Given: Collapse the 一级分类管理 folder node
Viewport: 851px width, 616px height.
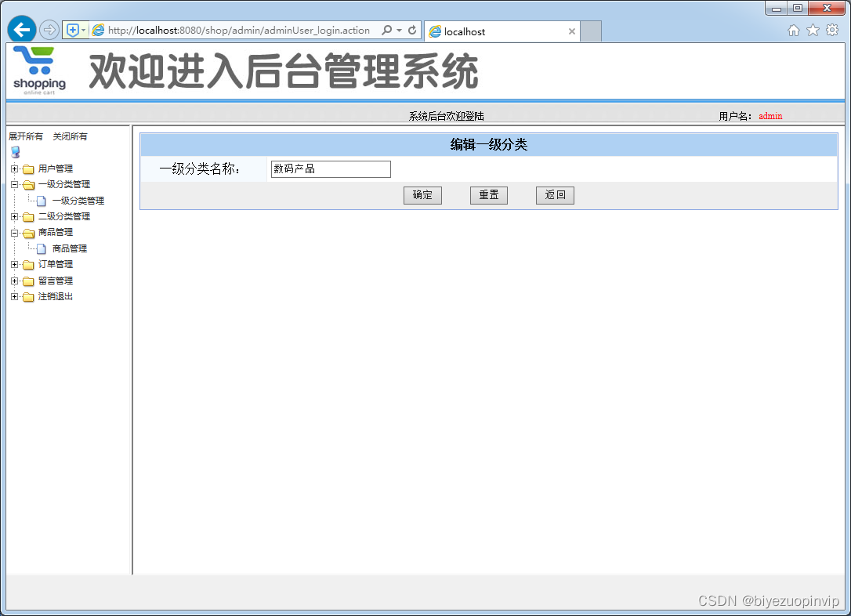Looking at the screenshot, I should 15,184.
